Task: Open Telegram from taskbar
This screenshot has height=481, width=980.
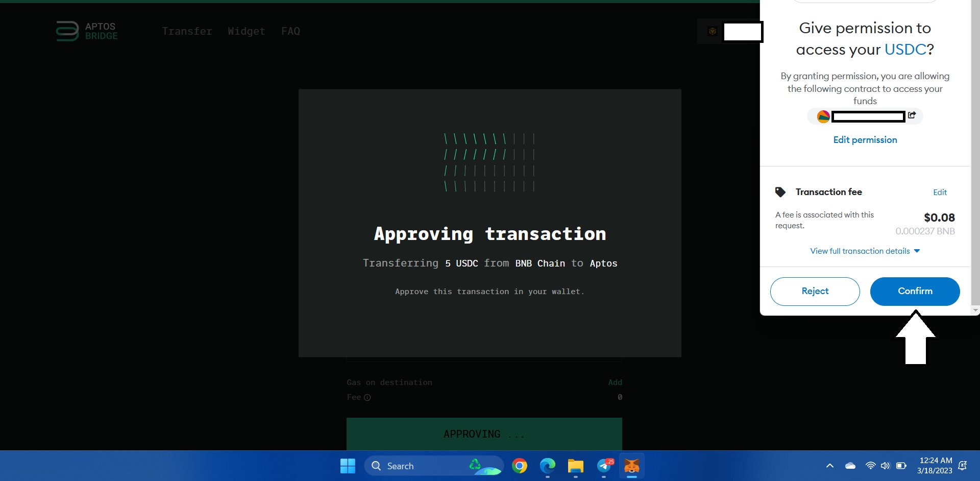Action: click(604, 466)
